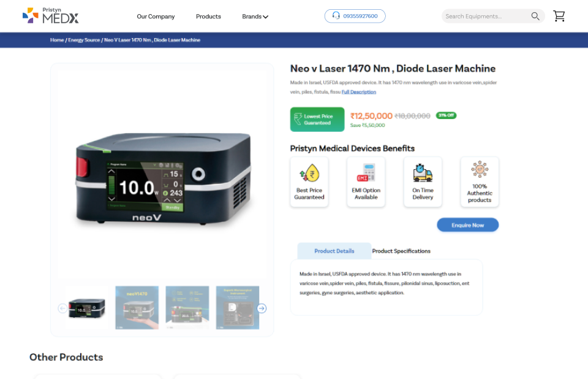Open the shopping cart icon
This screenshot has height=379, width=588.
(559, 16)
